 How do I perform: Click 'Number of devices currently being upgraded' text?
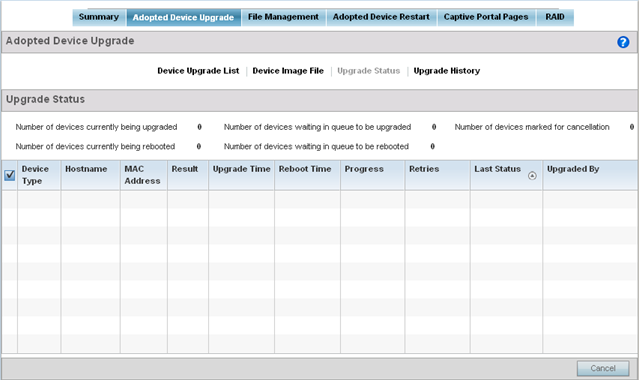tap(96, 127)
